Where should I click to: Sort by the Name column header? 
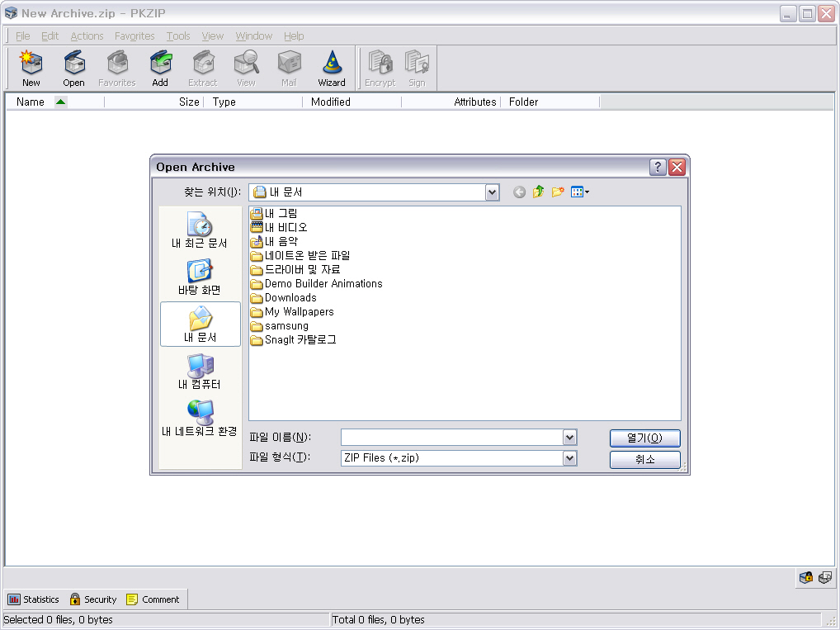point(55,102)
